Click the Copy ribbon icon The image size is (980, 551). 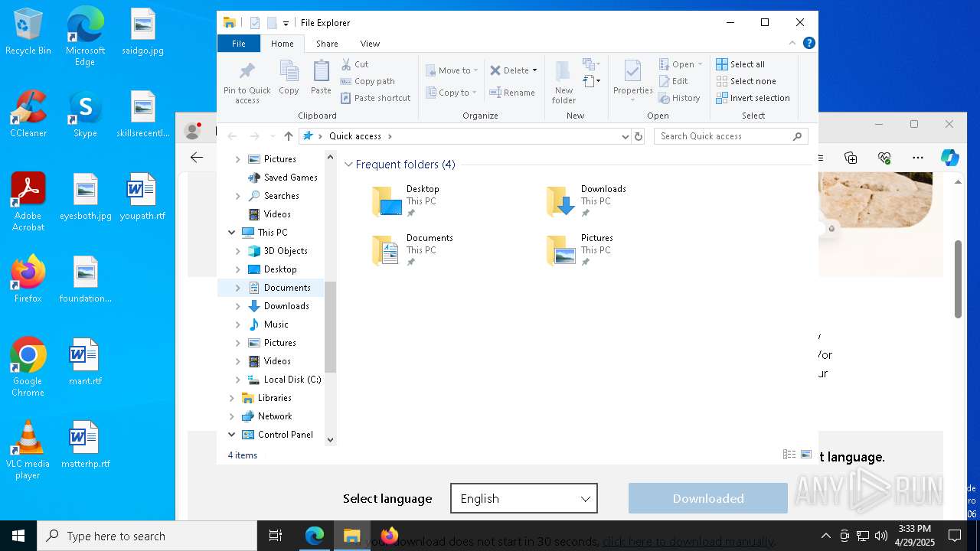pyautogui.click(x=289, y=77)
